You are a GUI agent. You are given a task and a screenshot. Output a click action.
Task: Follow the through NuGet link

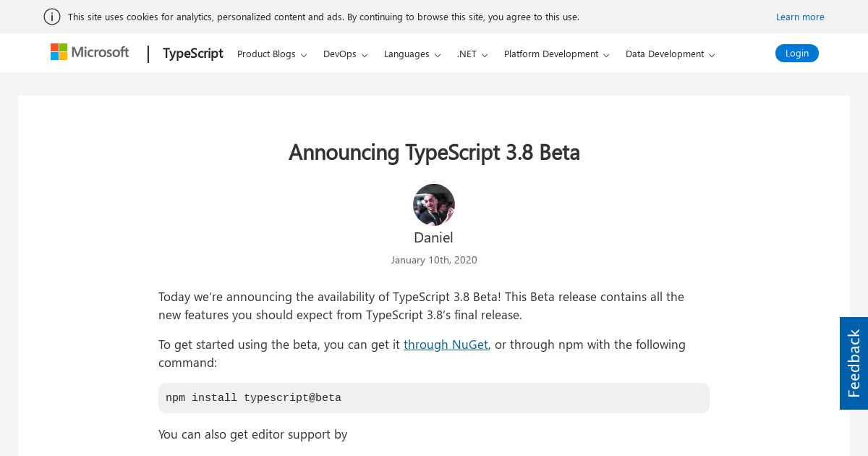(446, 345)
